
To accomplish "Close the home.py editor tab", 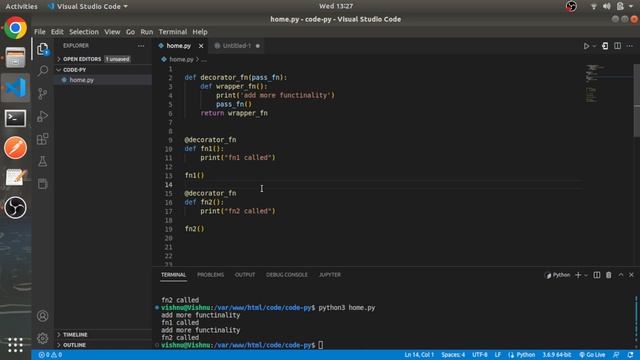I will coord(201,46).
